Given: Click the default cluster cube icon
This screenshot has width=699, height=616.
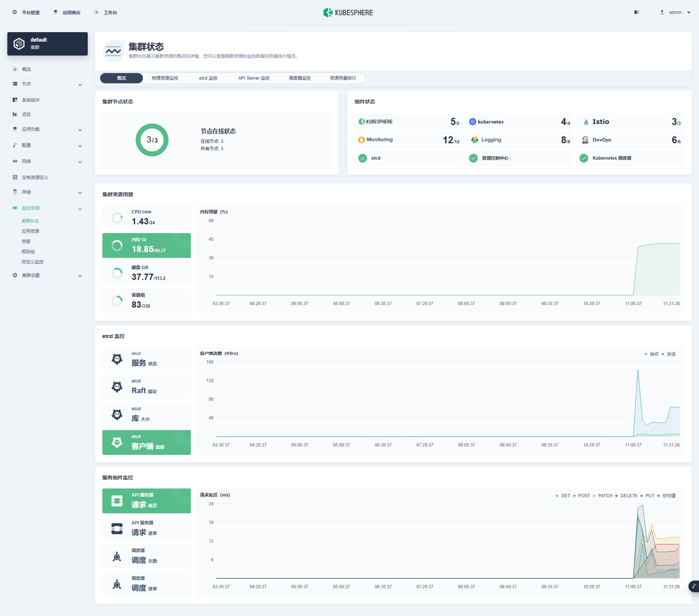Looking at the screenshot, I should [19, 44].
